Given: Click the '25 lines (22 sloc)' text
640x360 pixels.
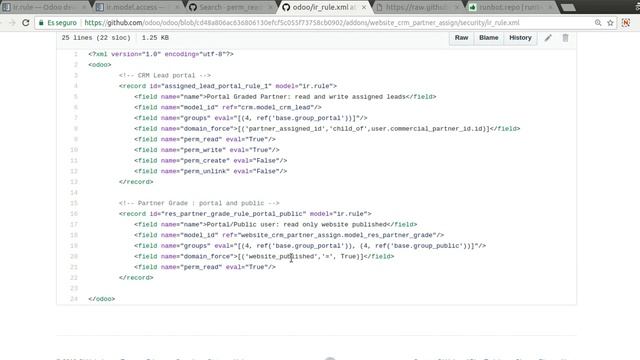Looking at the screenshot, I should click(x=96, y=38).
